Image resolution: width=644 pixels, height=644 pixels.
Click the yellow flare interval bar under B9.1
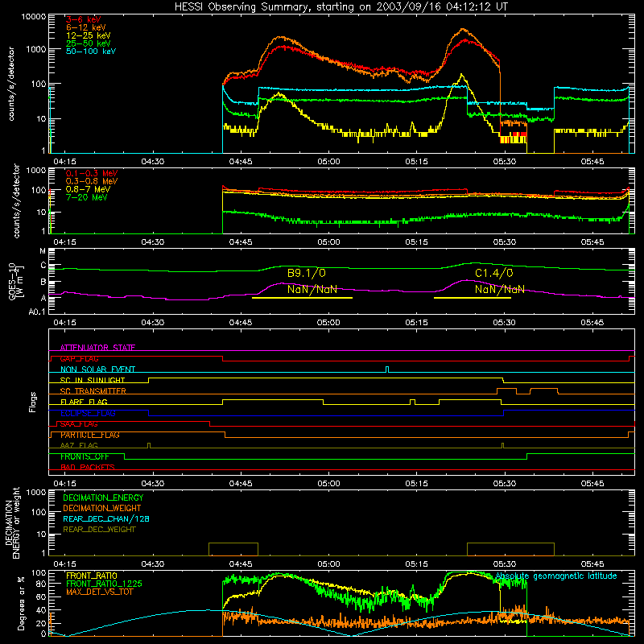click(x=303, y=298)
